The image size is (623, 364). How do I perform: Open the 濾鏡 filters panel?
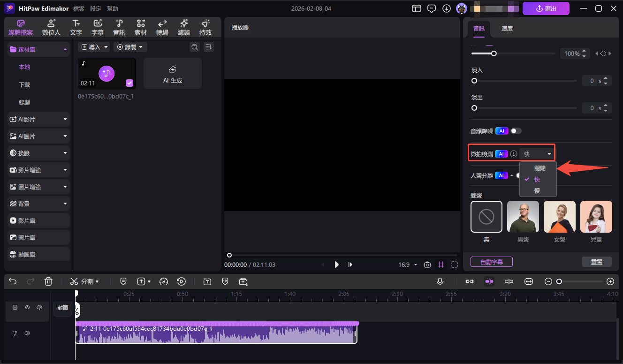coord(183,27)
